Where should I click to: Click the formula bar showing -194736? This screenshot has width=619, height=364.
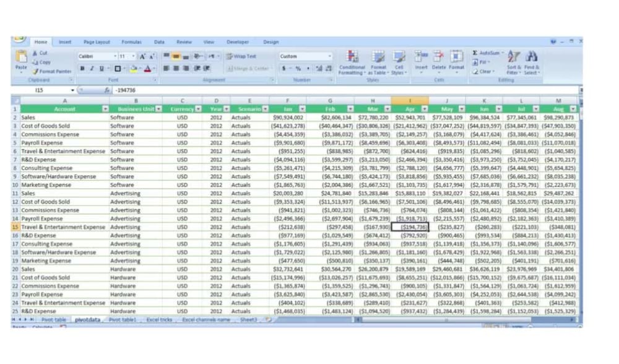click(x=345, y=90)
